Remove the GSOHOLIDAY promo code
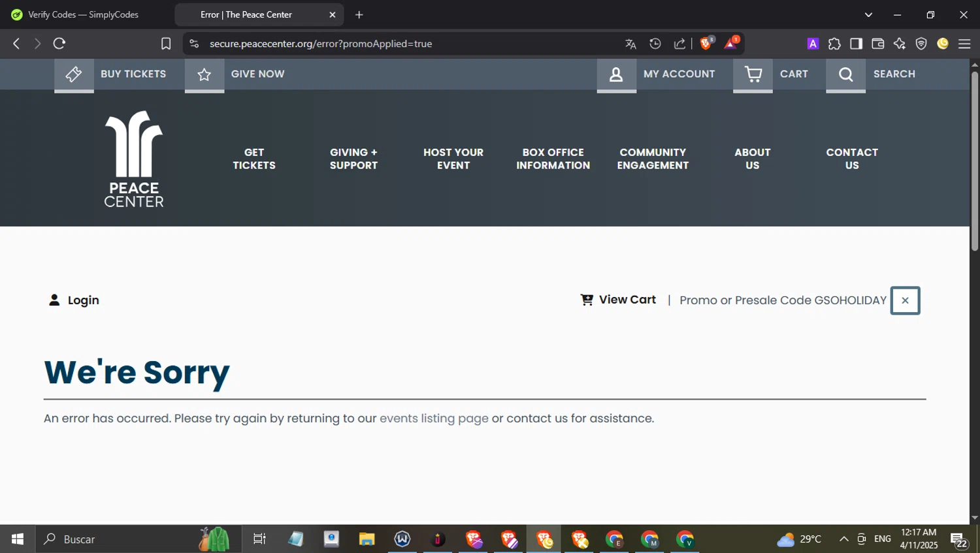 [x=905, y=300]
